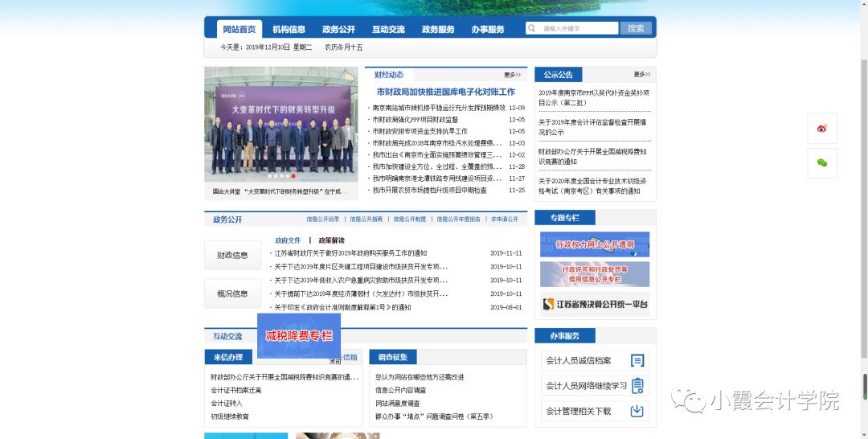Select the 概况信息 button
Image resolution: width=868 pixels, height=439 pixels.
coord(232,293)
